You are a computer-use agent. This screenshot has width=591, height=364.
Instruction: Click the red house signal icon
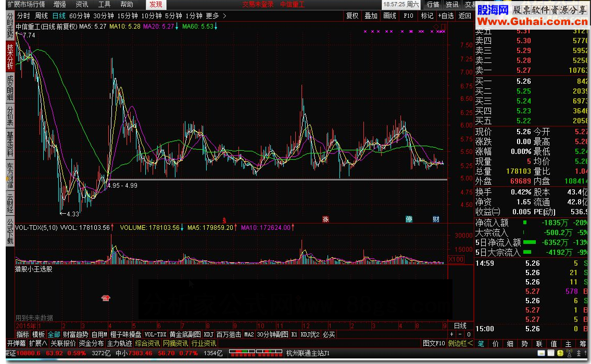106,298
